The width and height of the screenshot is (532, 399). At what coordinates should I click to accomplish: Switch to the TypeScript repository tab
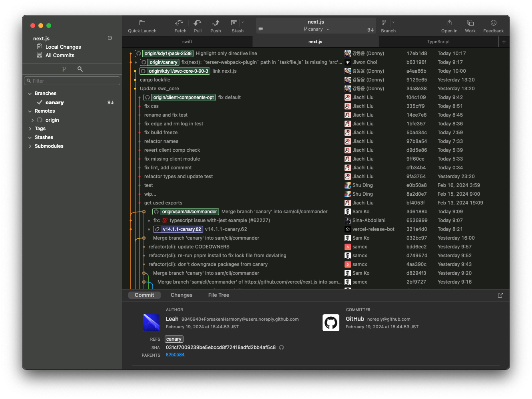click(x=438, y=42)
